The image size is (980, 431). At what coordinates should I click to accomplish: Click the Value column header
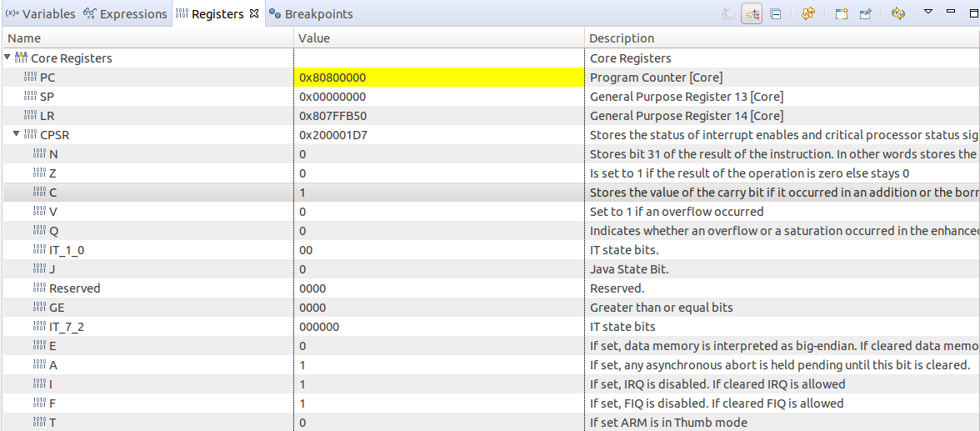coord(314,38)
